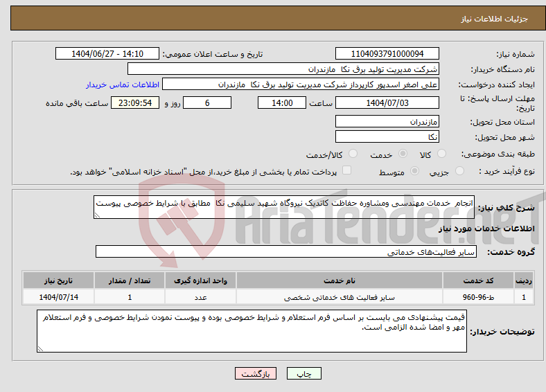The height and width of the screenshot is (392, 546).
Task: Open the اطلاعات تماس خریدار link
Action: (x=123, y=84)
